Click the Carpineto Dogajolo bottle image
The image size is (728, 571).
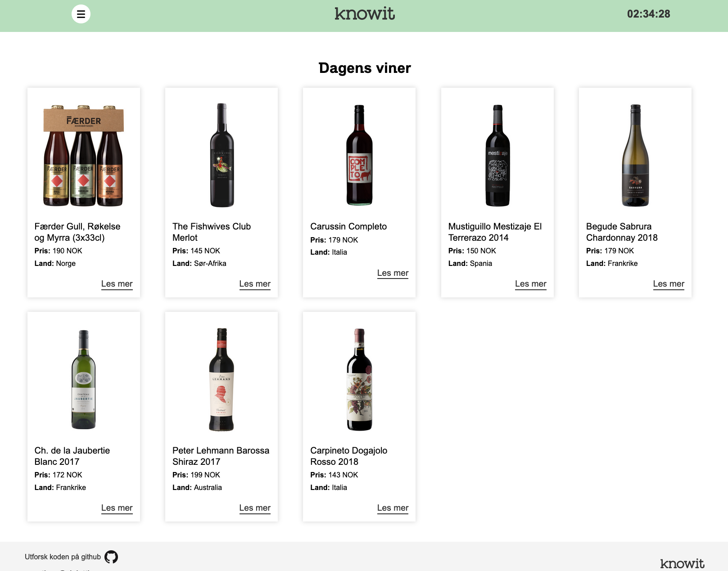pos(359,380)
